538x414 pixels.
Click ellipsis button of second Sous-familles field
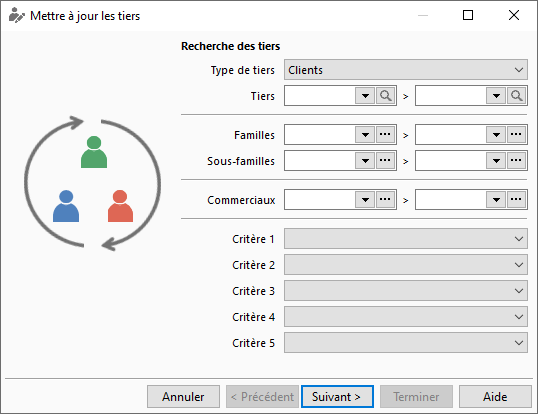pyautogui.click(x=516, y=161)
